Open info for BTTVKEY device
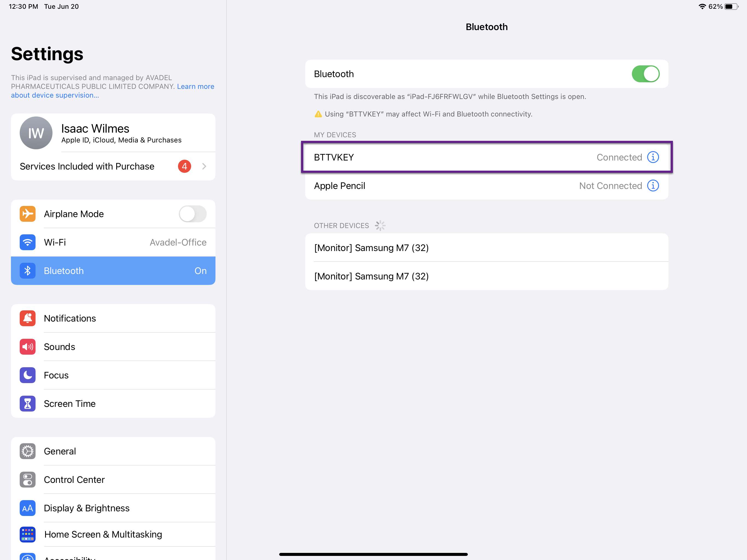747x560 pixels. (653, 157)
